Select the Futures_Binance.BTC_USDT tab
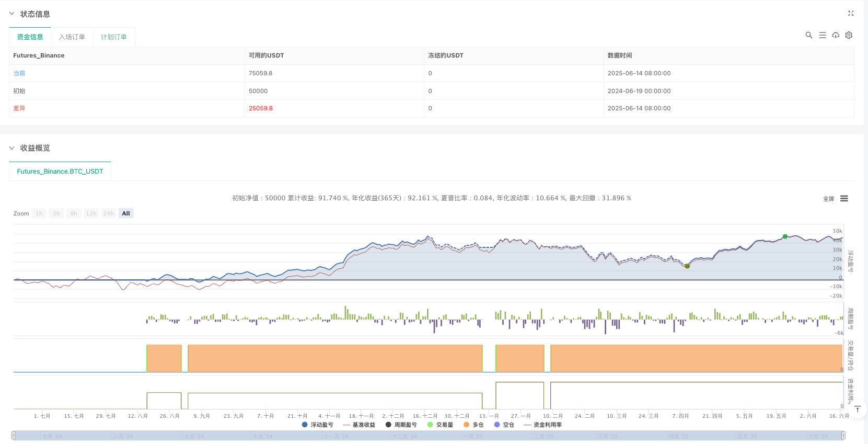The image size is (868, 444). pos(60,172)
